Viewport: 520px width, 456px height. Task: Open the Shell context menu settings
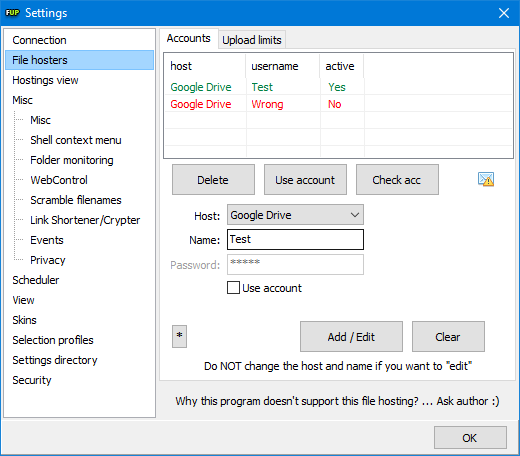[x=76, y=140]
